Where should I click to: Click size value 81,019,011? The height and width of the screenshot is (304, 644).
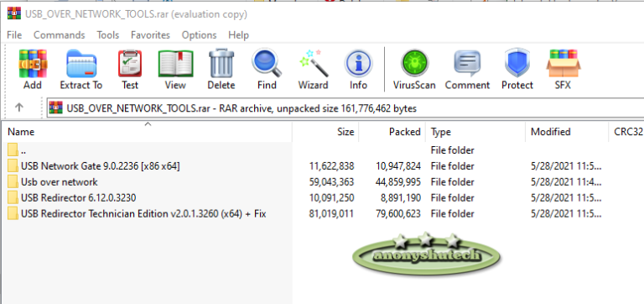point(331,214)
